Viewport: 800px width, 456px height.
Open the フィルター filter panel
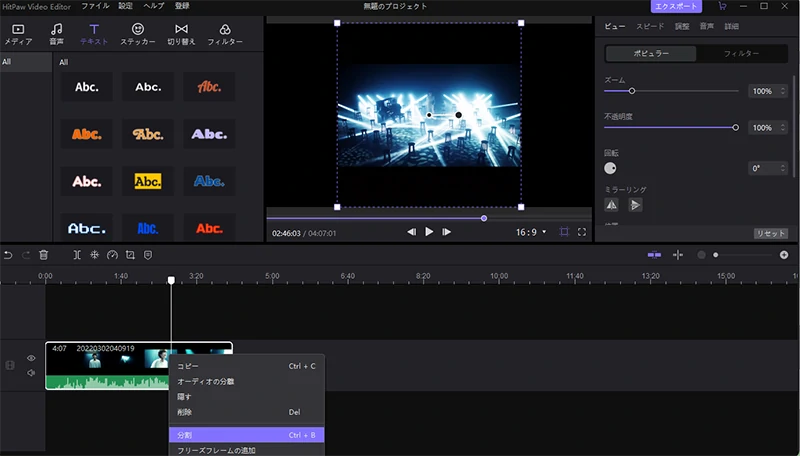225,34
